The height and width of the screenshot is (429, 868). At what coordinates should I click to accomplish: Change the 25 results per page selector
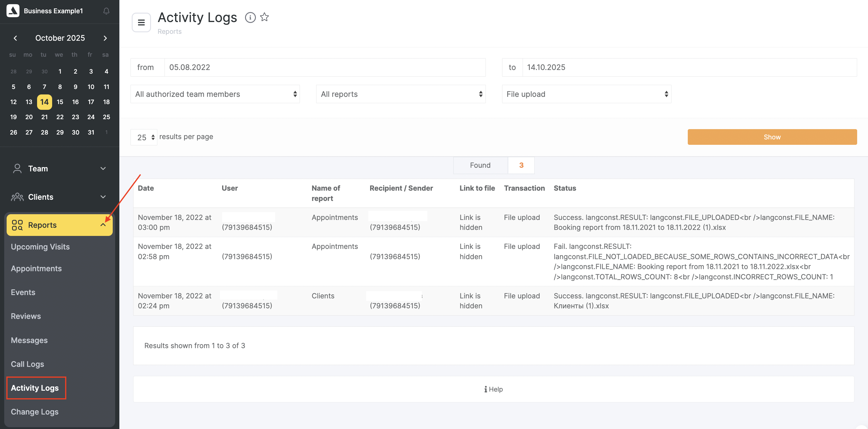point(144,137)
